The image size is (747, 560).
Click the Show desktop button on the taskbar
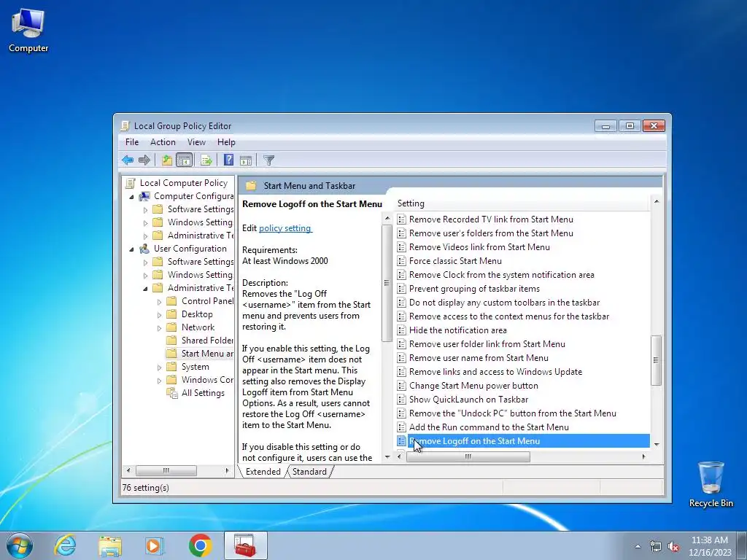(x=742, y=545)
